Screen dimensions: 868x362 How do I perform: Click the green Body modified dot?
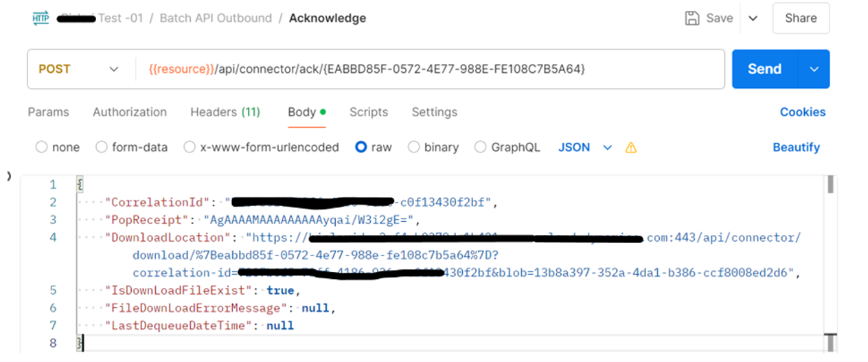tap(323, 112)
